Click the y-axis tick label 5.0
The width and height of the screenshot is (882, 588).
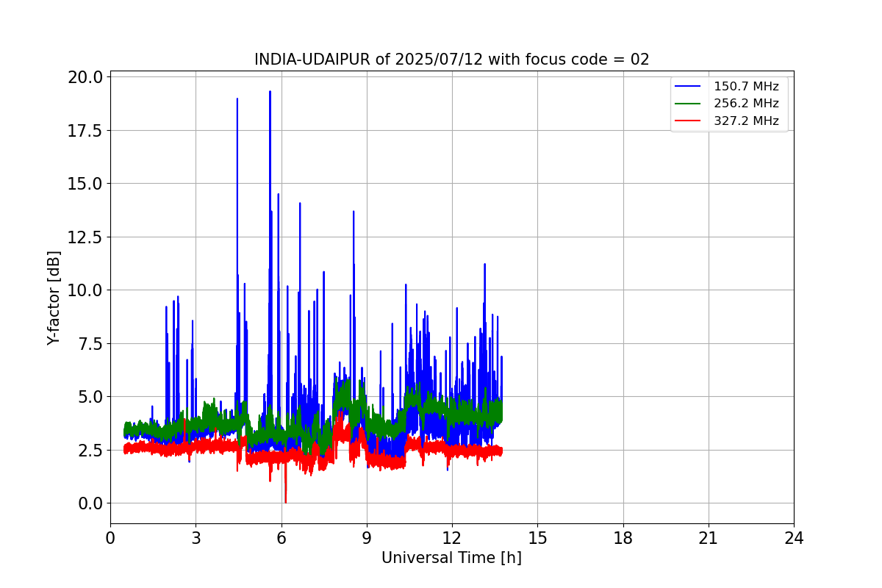[90, 397]
